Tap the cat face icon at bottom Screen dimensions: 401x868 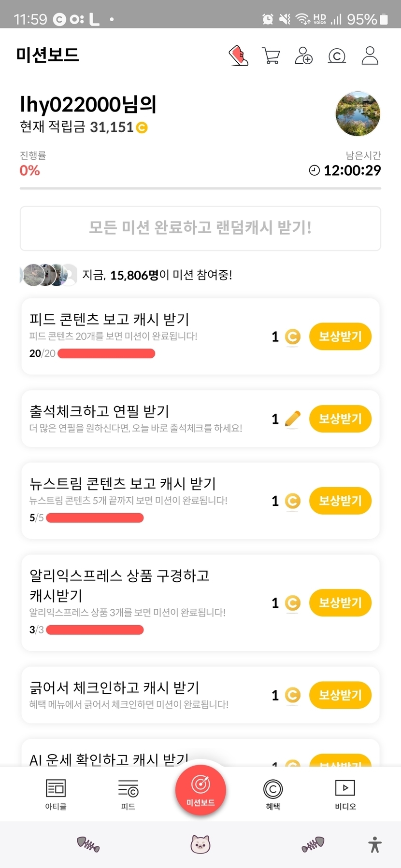[x=200, y=844]
